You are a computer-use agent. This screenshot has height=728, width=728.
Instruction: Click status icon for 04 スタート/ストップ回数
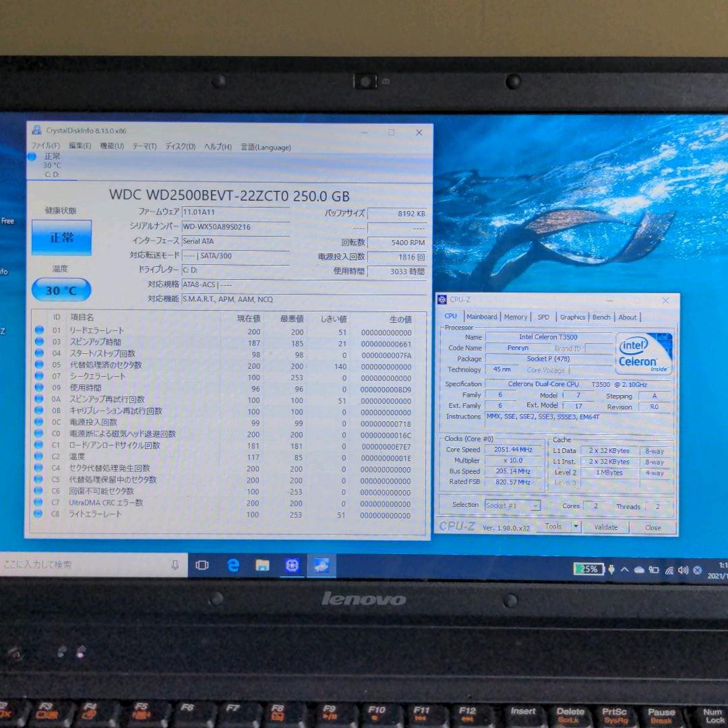(x=40, y=353)
